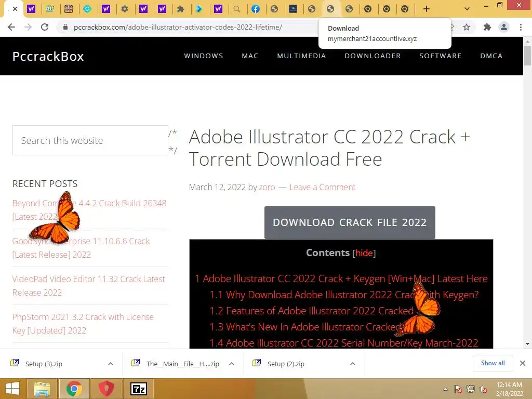Switch to the green G icon tab
The image size is (532, 399).
point(87,9)
